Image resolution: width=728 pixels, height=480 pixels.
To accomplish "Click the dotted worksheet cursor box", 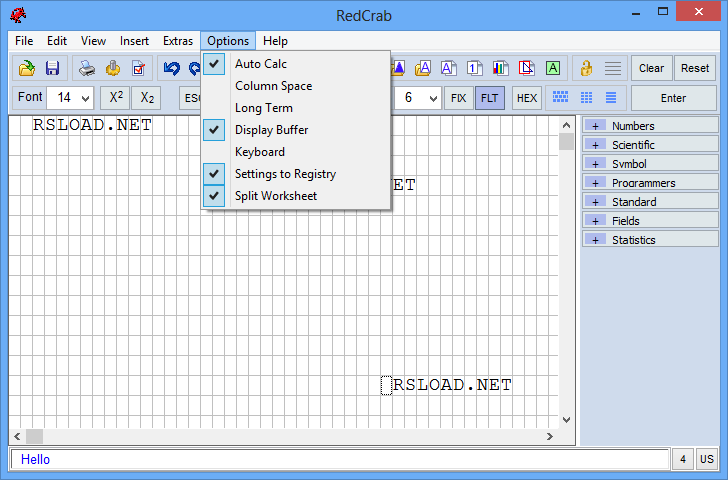I will click(x=386, y=385).
